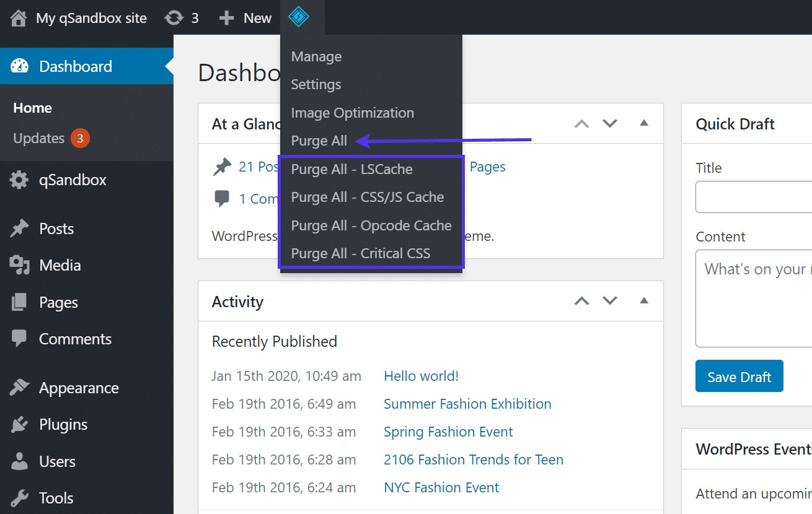Click the down chevron on the Activity panel
The height and width of the screenshot is (514, 812).
tap(610, 301)
